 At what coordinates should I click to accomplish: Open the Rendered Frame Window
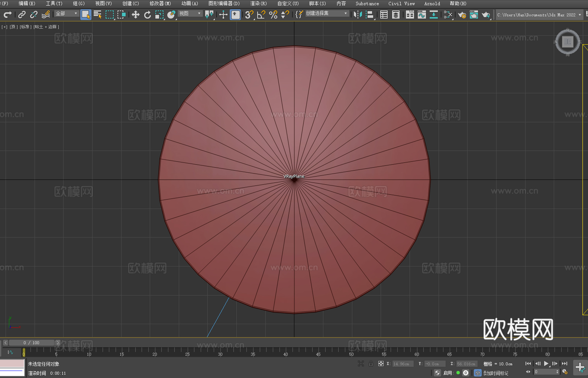(x=474, y=14)
